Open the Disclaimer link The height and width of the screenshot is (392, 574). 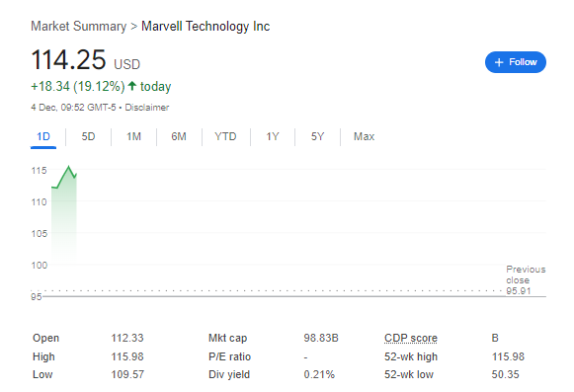[x=147, y=108]
